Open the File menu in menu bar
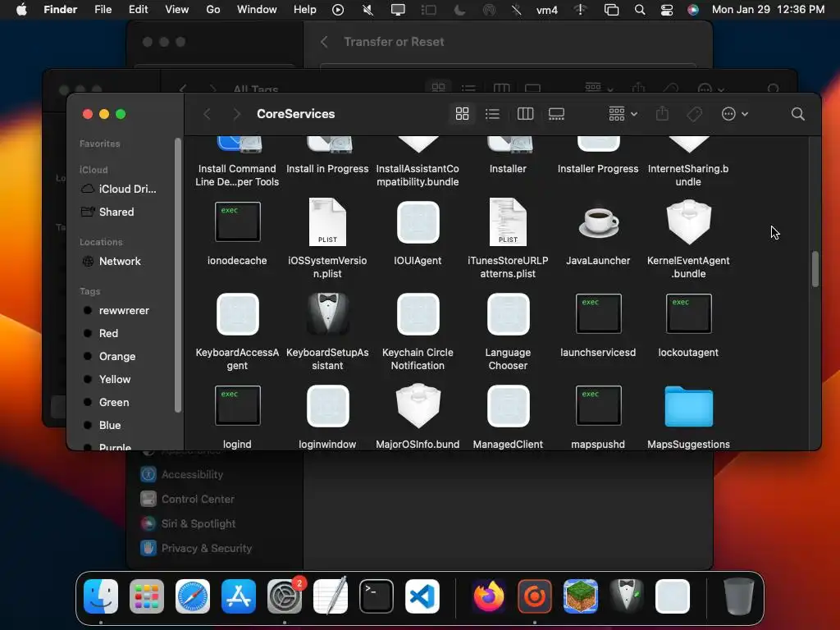 [x=103, y=9]
